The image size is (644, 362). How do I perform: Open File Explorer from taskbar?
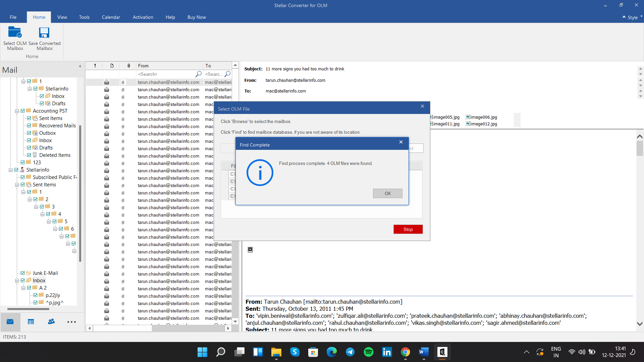[x=276, y=352]
